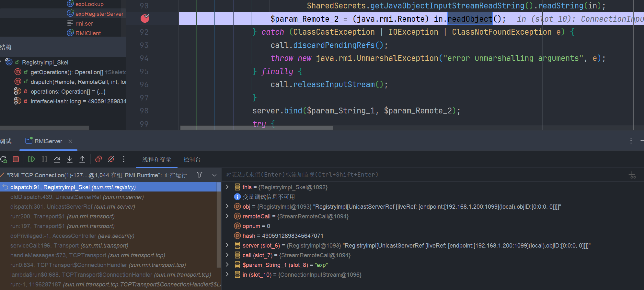The height and width of the screenshot is (290, 644).
Task: Step into the method call
Action: click(x=70, y=159)
